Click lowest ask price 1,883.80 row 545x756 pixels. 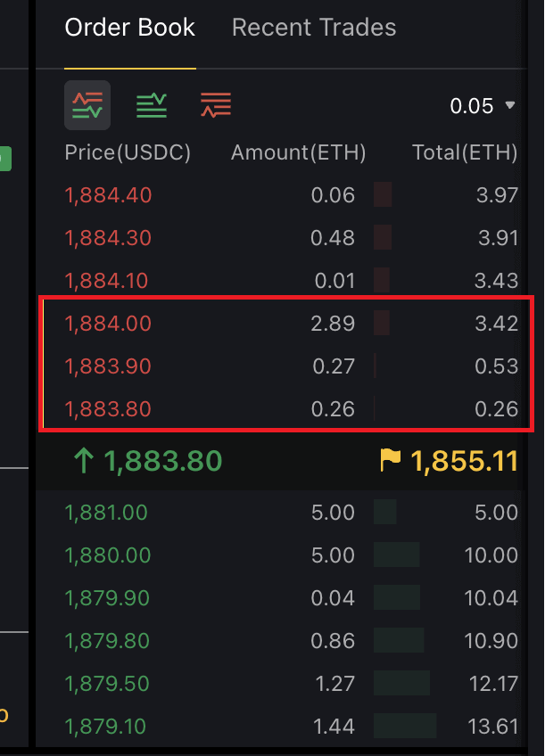(x=108, y=409)
